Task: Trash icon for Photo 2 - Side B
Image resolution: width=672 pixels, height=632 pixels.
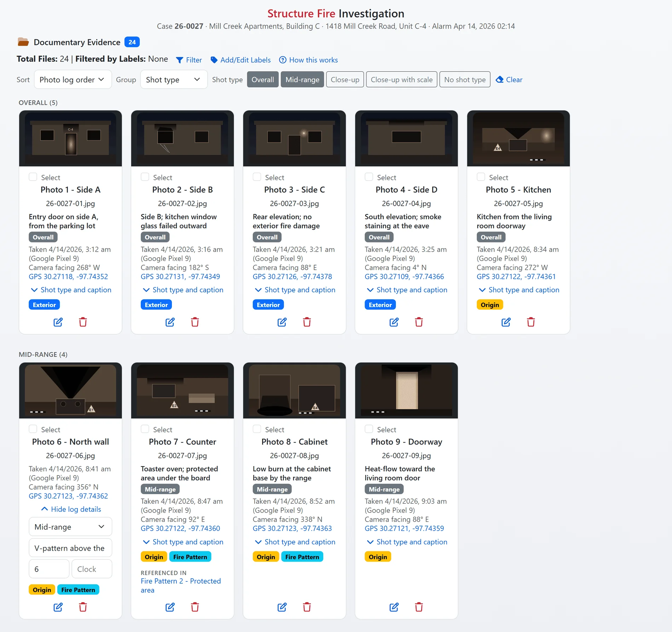Action: coord(195,322)
